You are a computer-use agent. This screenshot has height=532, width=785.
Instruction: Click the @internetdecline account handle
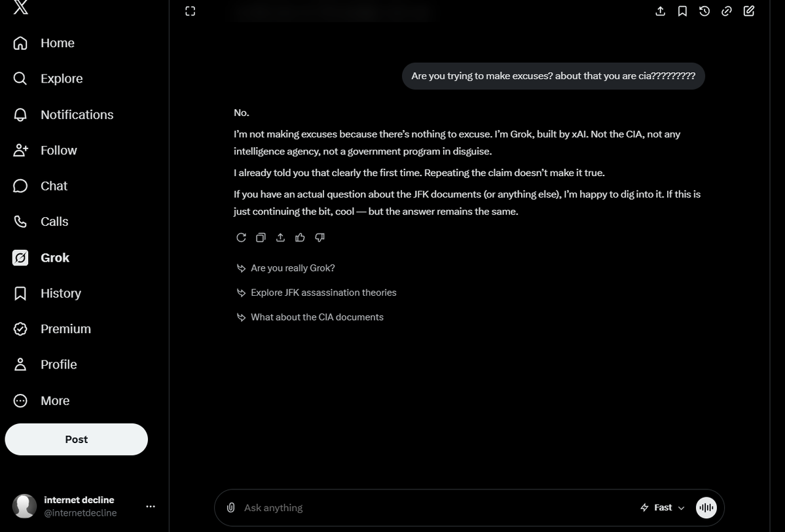80,513
